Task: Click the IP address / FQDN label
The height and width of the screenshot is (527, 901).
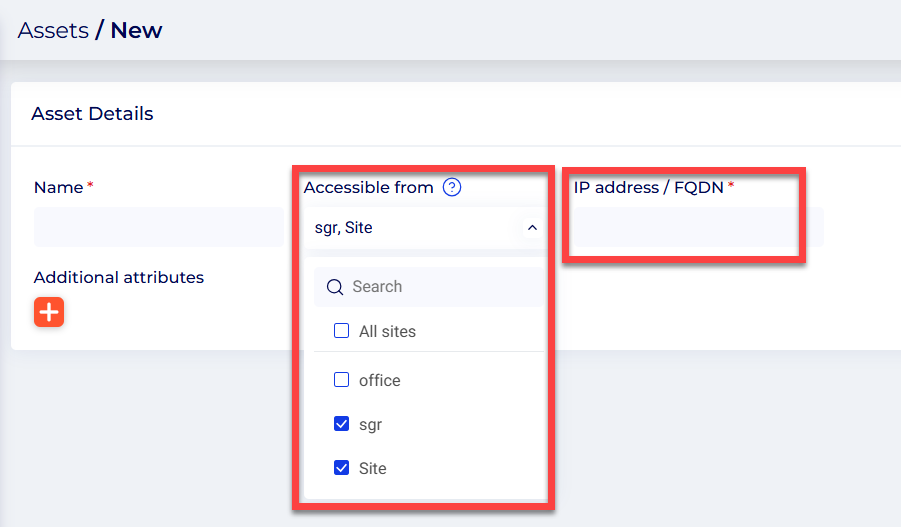Action: click(648, 187)
